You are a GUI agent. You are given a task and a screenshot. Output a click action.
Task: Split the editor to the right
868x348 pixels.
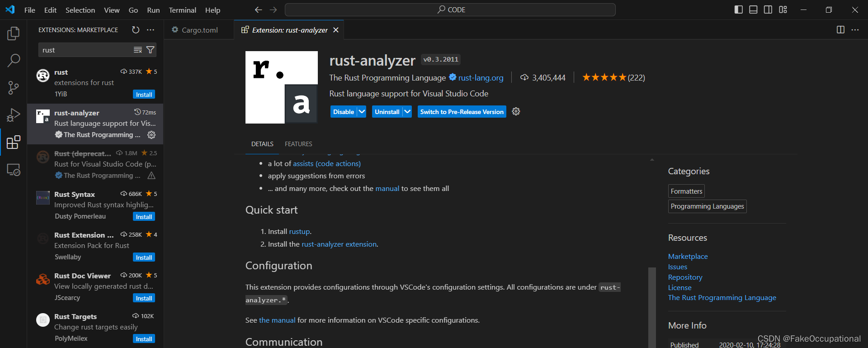pyautogui.click(x=840, y=30)
